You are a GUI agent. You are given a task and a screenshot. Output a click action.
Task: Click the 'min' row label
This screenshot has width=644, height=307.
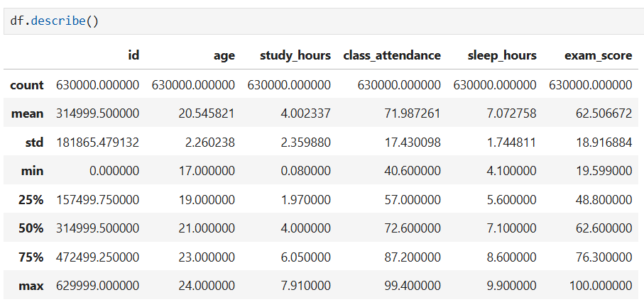(33, 171)
